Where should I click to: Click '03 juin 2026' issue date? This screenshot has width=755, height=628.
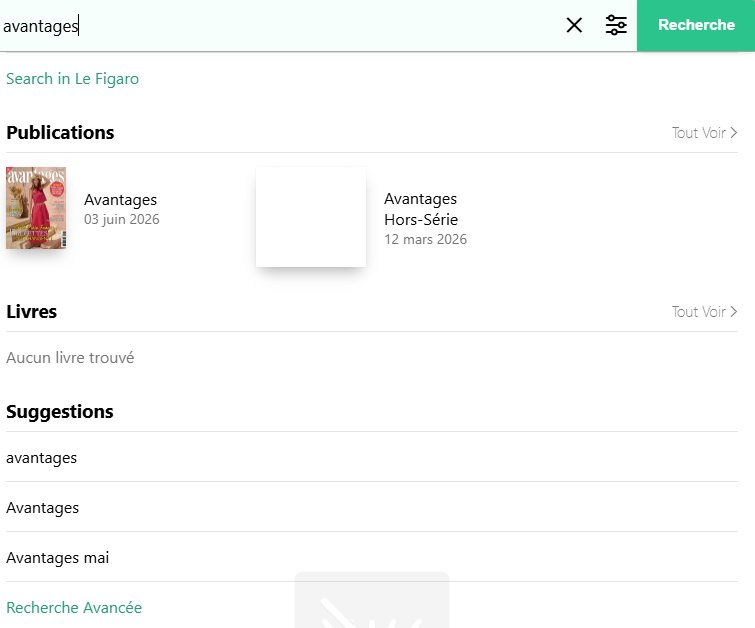click(121, 219)
